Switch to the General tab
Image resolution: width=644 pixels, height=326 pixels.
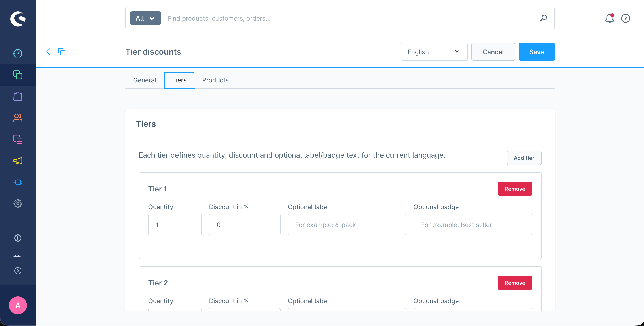[145, 80]
